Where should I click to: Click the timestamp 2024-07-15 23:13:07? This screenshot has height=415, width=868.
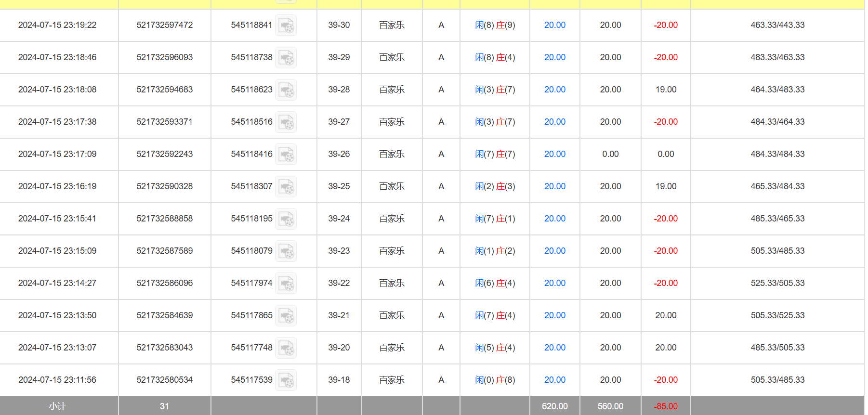pos(57,348)
